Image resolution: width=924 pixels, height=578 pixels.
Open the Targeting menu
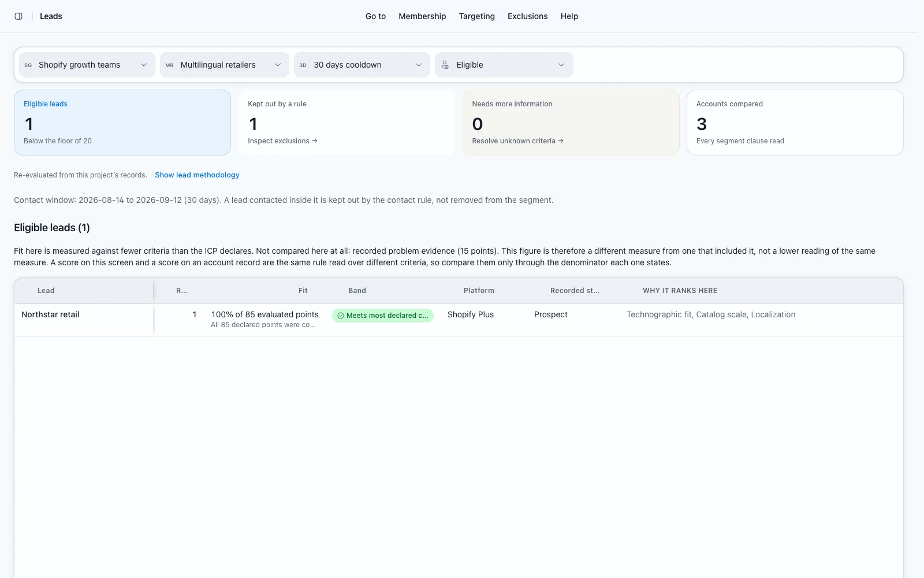477,16
